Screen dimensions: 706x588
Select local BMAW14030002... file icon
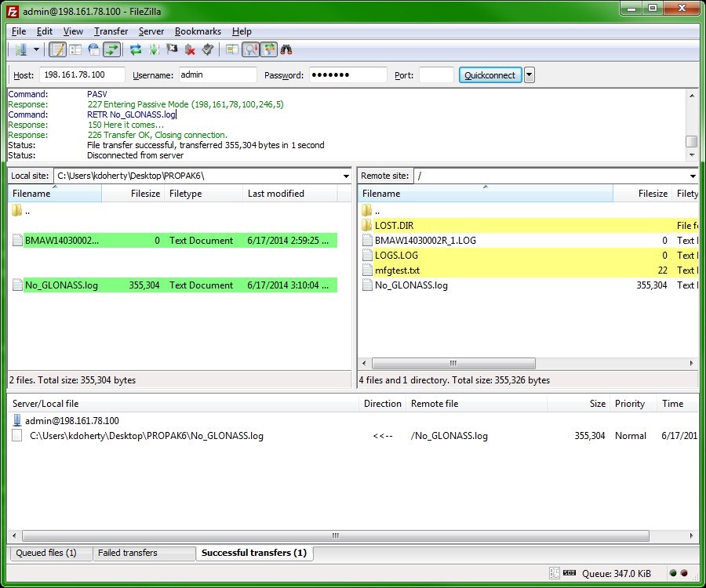(x=17, y=240)
